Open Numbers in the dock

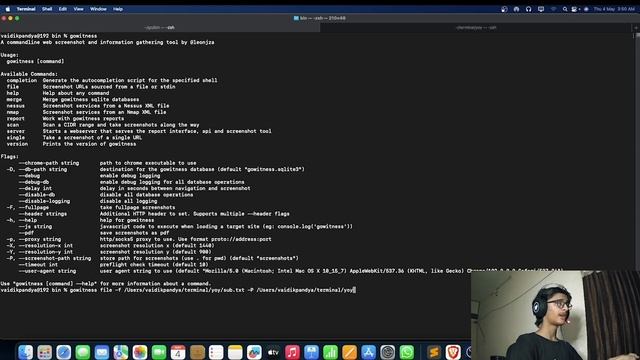(330, 352)
